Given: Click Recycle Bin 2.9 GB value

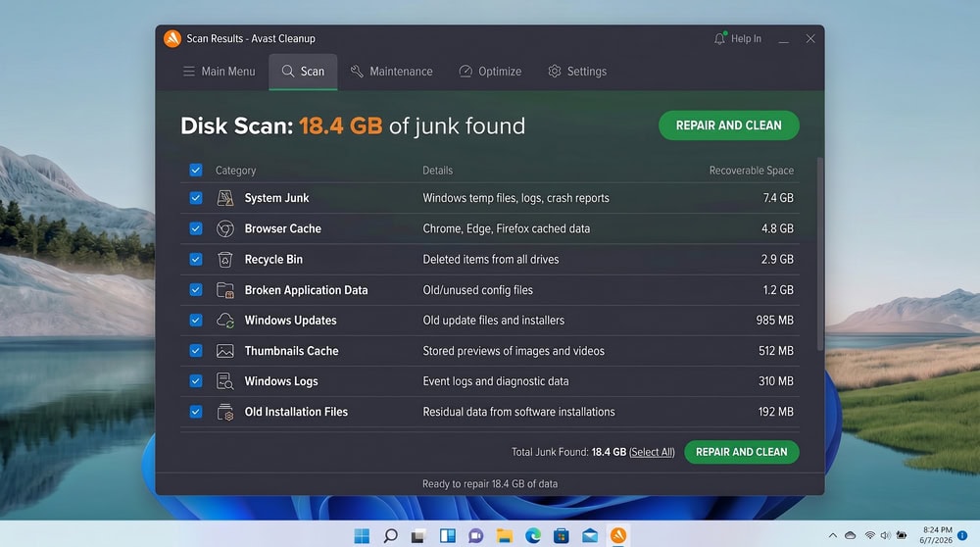Looking at the screenshot, I should (777, 260).
